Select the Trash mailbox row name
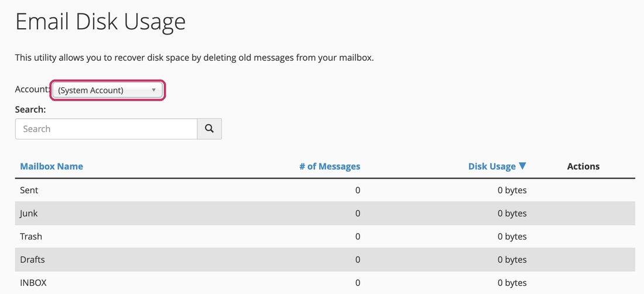Viewport: 644px width, 294px height. coord(31,237)
